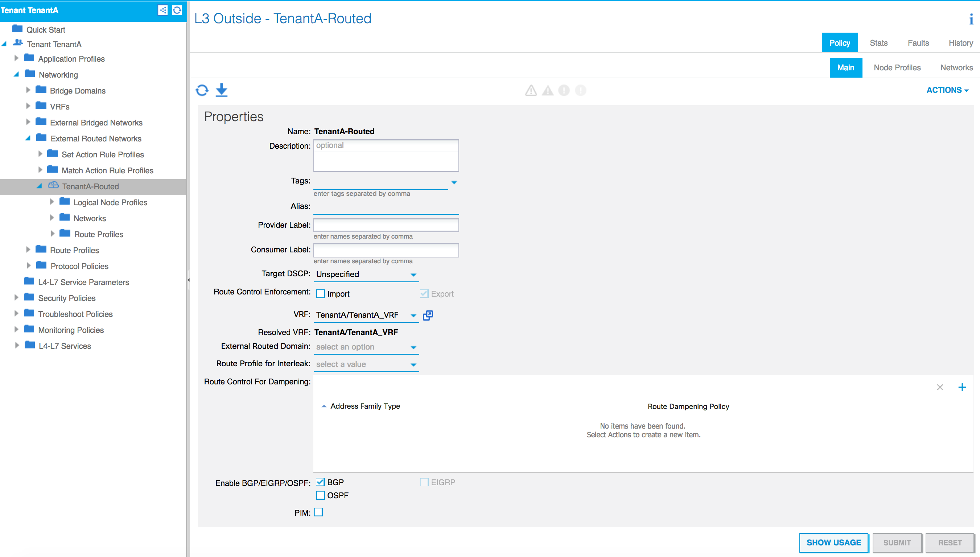Click the info icon at top right
The width and height of the screenshot is (980, 557).
point(971,19)
